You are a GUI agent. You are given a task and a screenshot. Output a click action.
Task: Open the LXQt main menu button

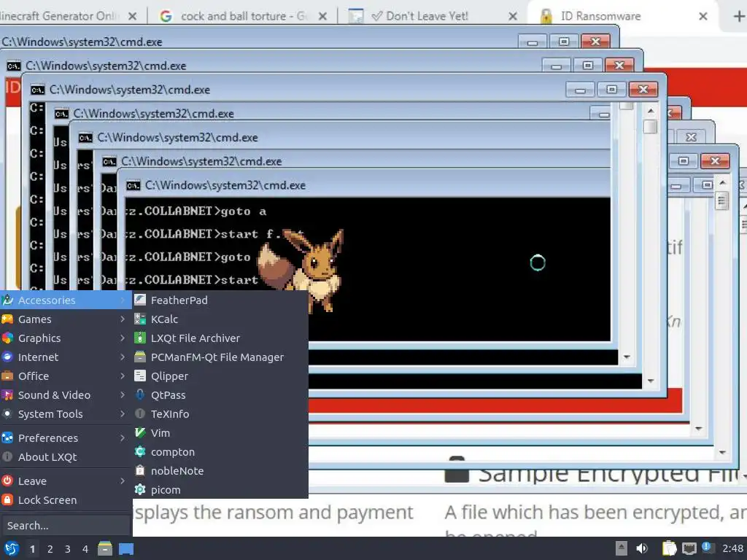pyautogui.click(x=11, y=548)
